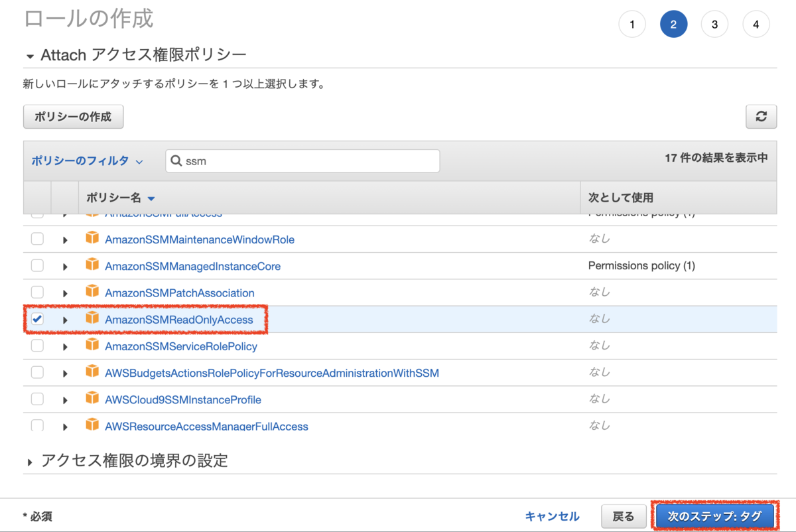This screenshot has width=796, height=532.
Task: Click the なし cell in AmazonSSMReadOnlyAccess row
Action: point(599,318)
